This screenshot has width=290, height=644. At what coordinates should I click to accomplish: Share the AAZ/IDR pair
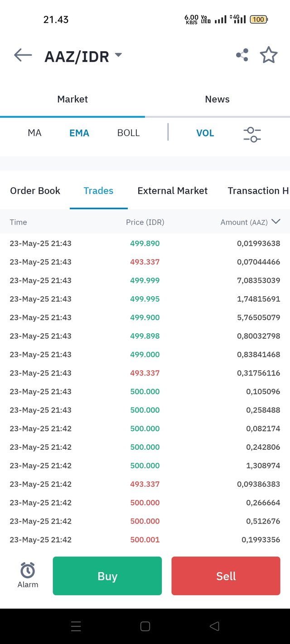pos(242,55)
